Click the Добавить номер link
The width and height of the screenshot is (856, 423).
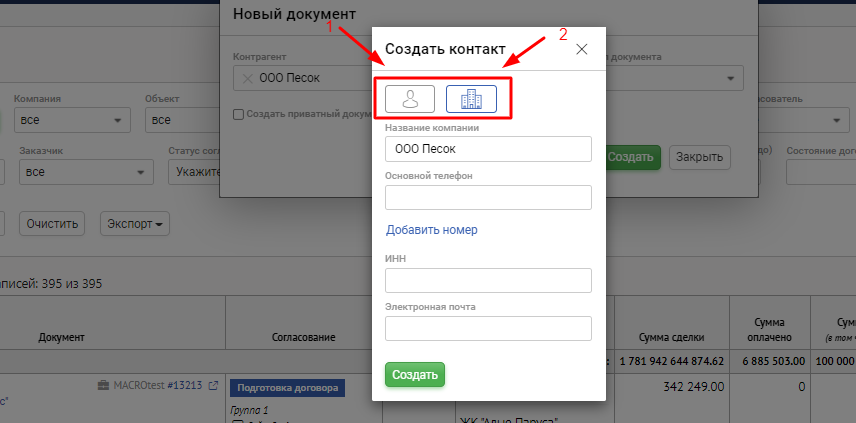point(431,230)
